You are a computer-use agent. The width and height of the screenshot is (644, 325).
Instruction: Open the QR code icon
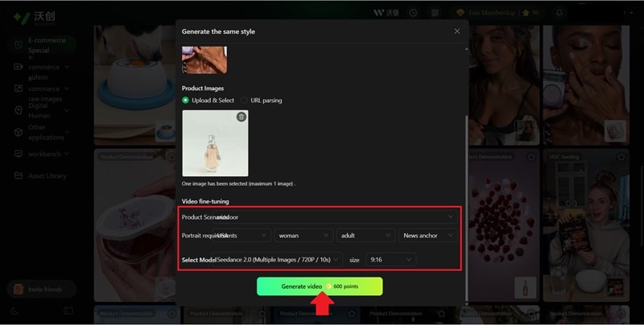click(436, 13)
